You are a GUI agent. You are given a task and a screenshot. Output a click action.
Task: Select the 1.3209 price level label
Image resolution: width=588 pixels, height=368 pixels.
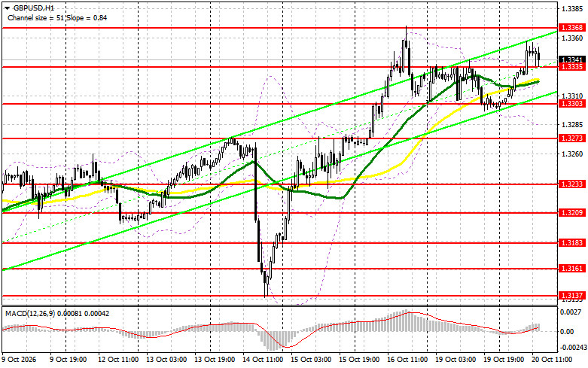[571, 213]
